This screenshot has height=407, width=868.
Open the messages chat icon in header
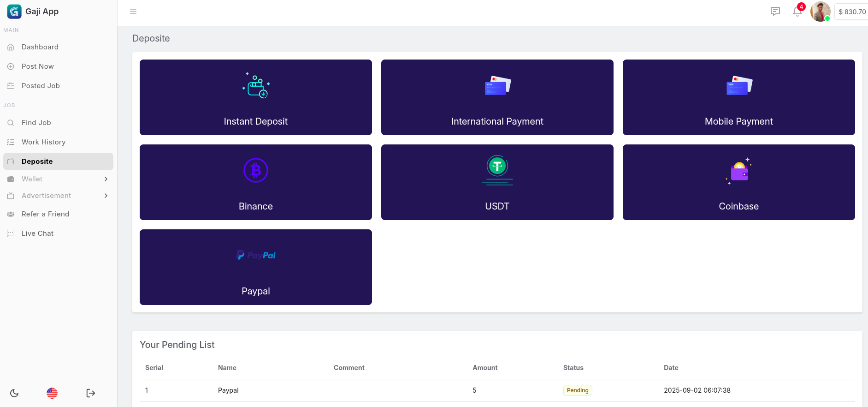775,12
